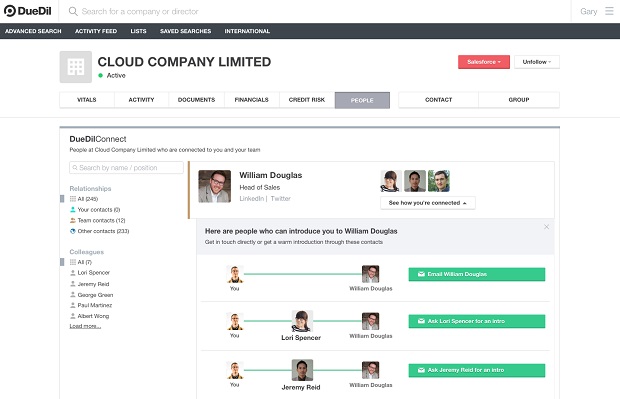Image resolution: width=620 pixels, height=399 pixels.
Task: Open the hamburger menu icon
Action: (609, 11)
